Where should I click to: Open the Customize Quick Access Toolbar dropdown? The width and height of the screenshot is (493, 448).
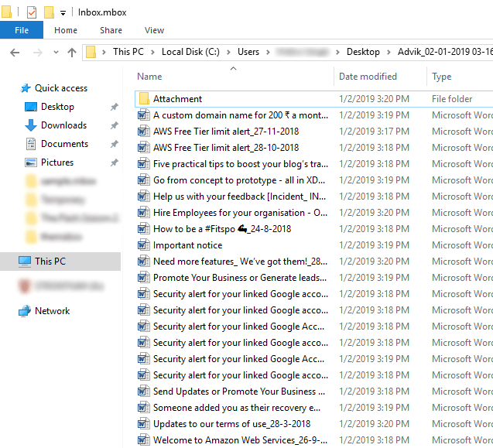click(63, 13)
